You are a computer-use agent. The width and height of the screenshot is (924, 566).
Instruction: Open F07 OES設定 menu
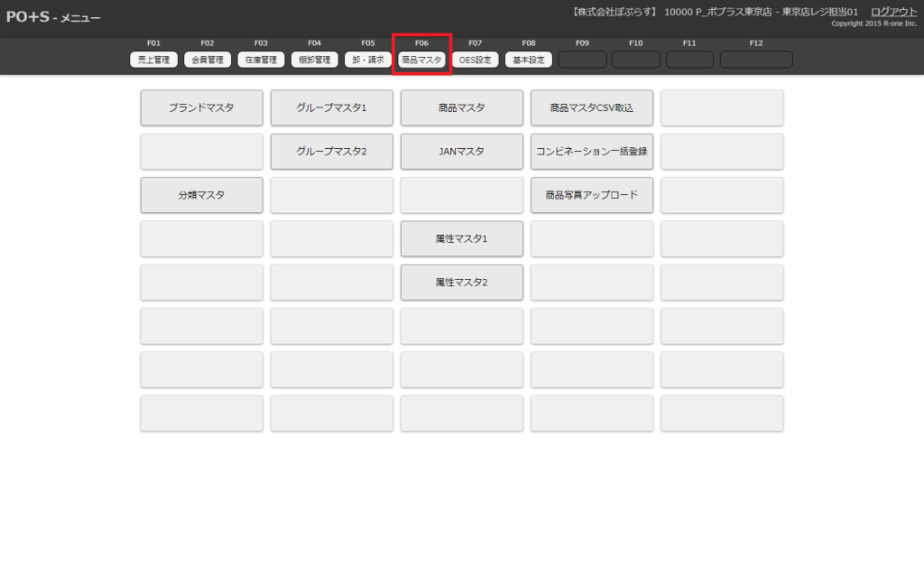pyautogui.click(x=476, y=60)
